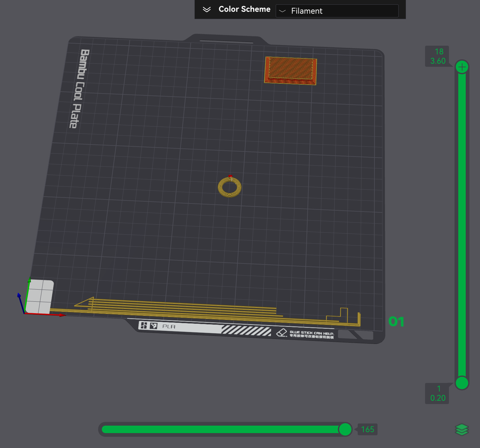
Task: Click the top layer value 18 / 3.60
Action: [438, 56]
